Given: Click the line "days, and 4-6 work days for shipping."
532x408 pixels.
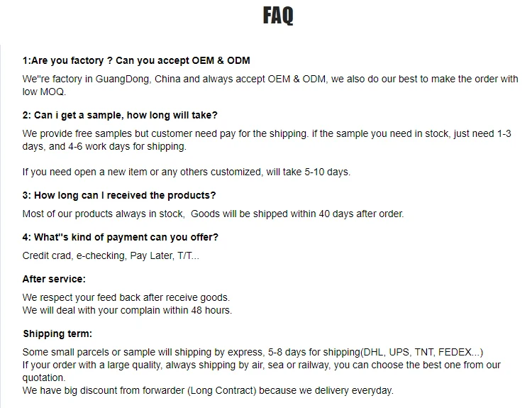Looking at the screenshot, I should point(104,146).
